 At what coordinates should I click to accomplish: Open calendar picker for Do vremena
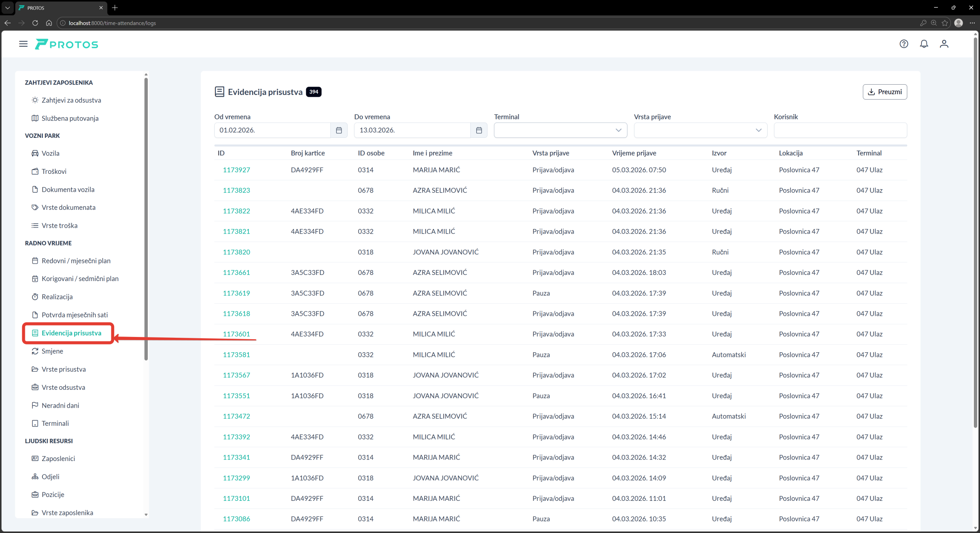[479, 130]
